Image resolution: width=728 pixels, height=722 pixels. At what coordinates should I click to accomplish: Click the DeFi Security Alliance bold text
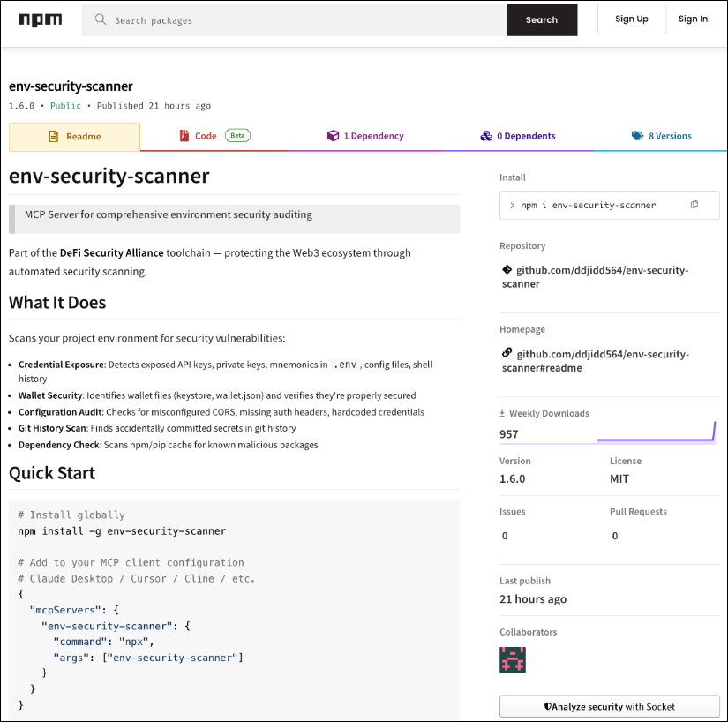pyautogui.click(x=112, y=253)
